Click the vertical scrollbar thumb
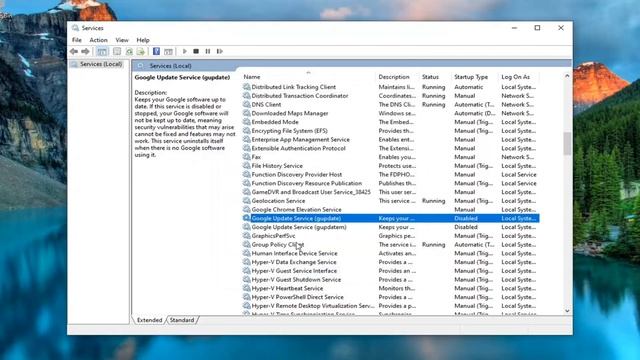 tap(567, 144)
